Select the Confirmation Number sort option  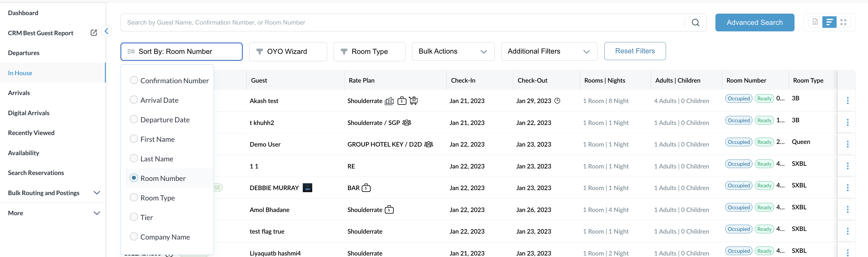pyautogui.click(x=134, y=80)
